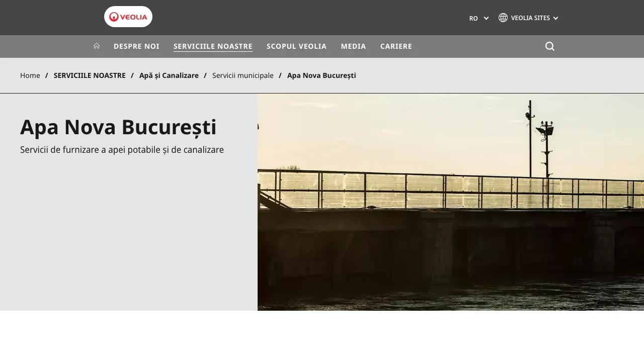Click the SERVICIILE NOASTRE breadcrumb
The width and height of the screenshot is (644, 362).
[x=90, y=75]
